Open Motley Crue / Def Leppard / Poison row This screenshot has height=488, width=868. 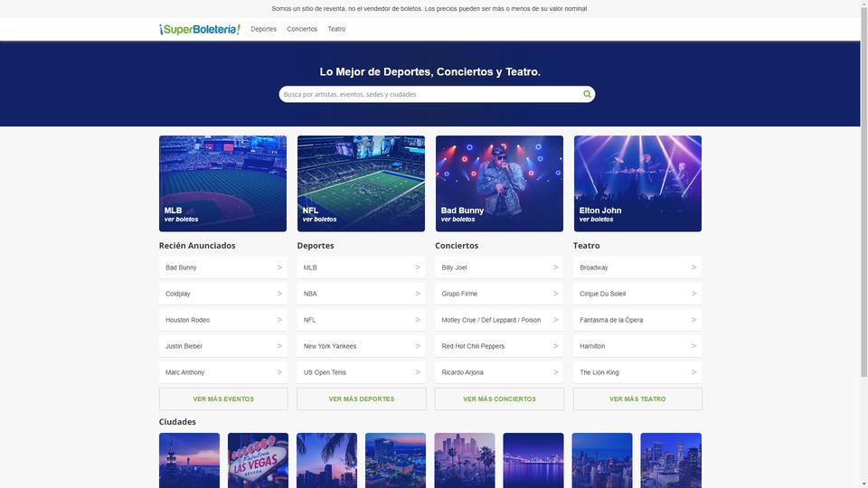click(499, 320)
